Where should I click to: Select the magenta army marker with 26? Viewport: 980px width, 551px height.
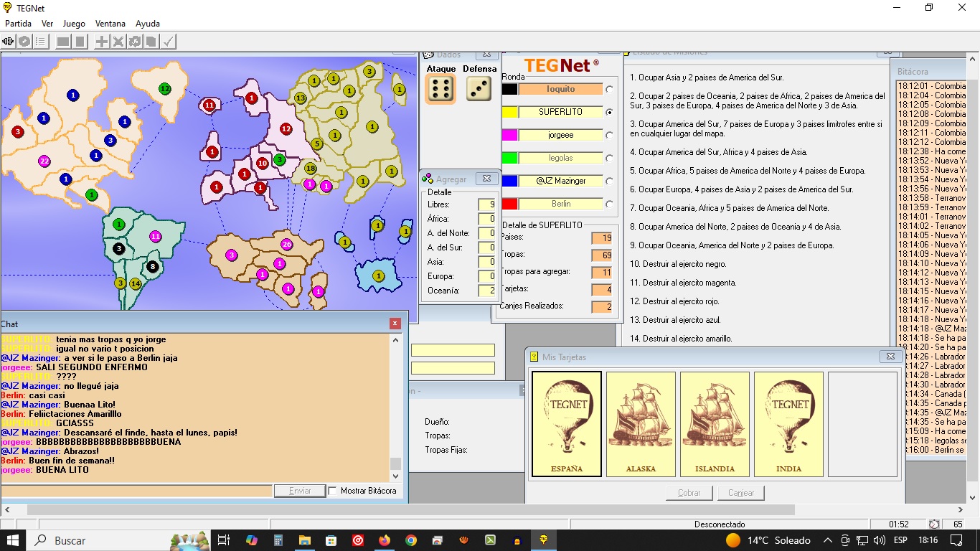click(287, 245)
